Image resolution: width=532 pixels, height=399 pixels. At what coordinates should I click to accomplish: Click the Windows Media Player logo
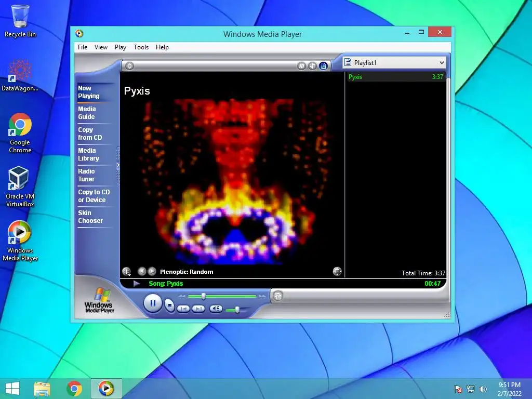(x=99, y=300)
